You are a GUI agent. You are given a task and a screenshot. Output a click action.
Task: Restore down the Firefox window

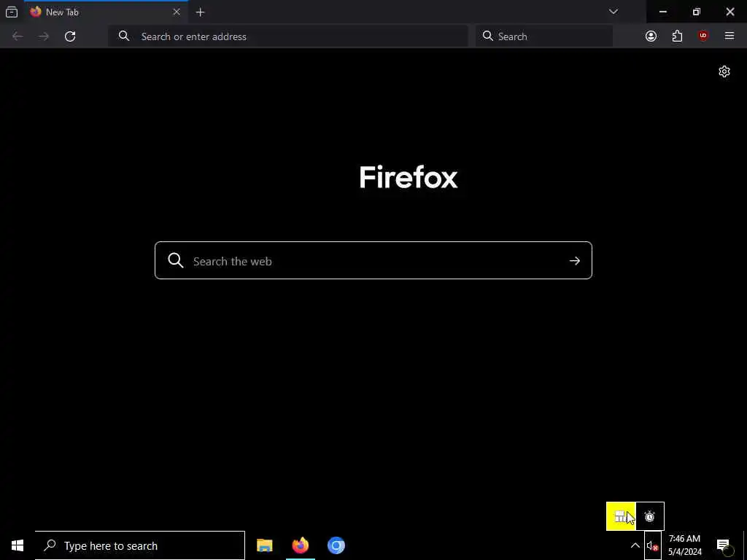point(697,12)
